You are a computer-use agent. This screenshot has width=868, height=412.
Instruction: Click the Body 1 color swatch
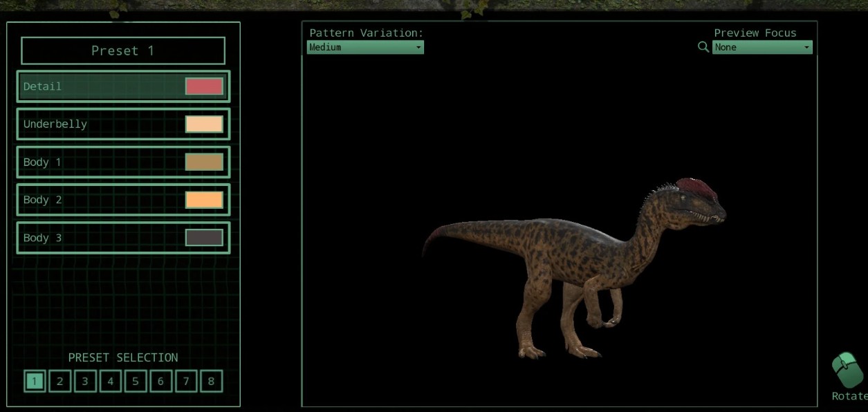(x=204, y=162)
